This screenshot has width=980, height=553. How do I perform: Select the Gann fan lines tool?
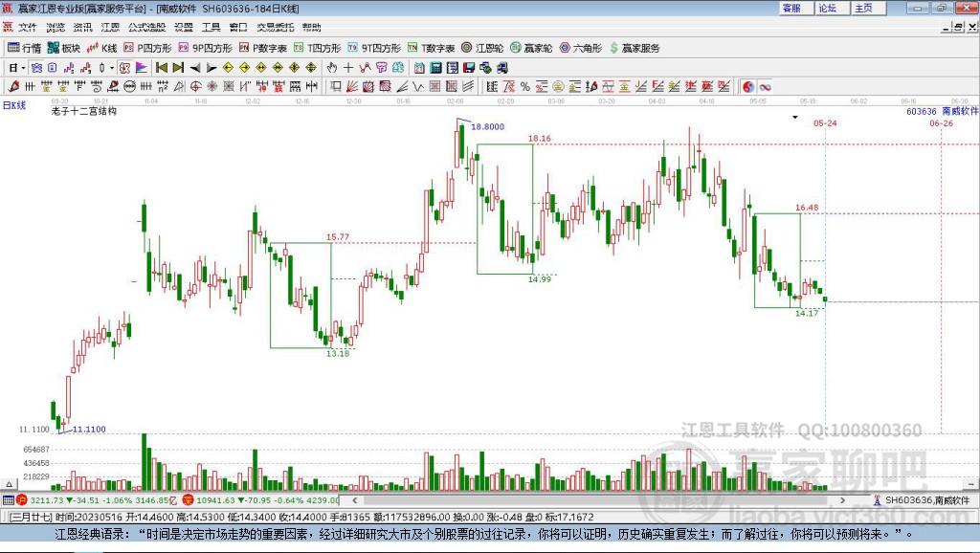(352, 87)
